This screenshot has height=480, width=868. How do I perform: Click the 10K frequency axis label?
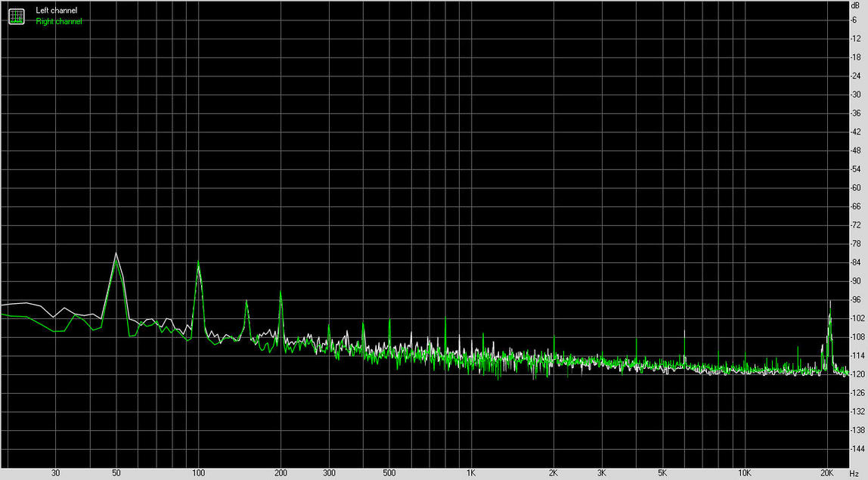(744, 472)
